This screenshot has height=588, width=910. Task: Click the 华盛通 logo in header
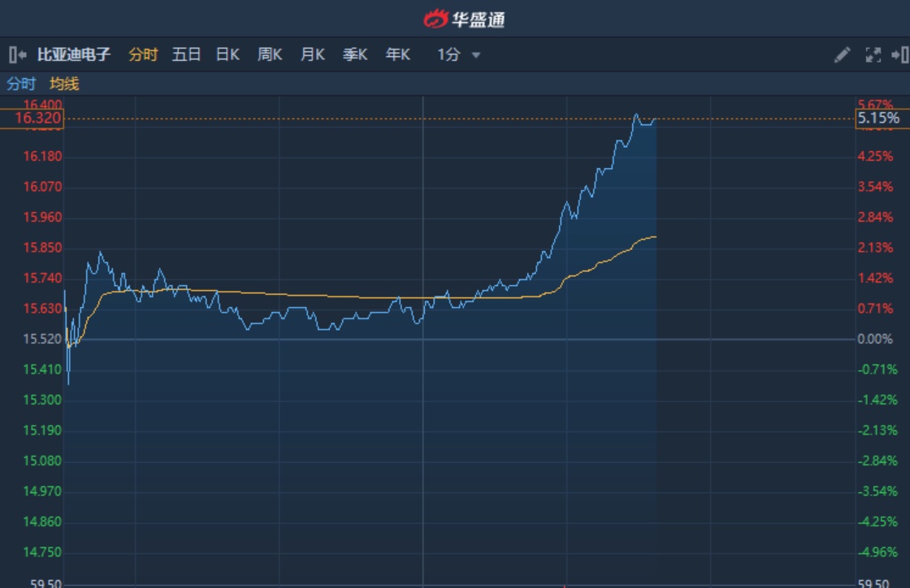[x=465, y=18]
